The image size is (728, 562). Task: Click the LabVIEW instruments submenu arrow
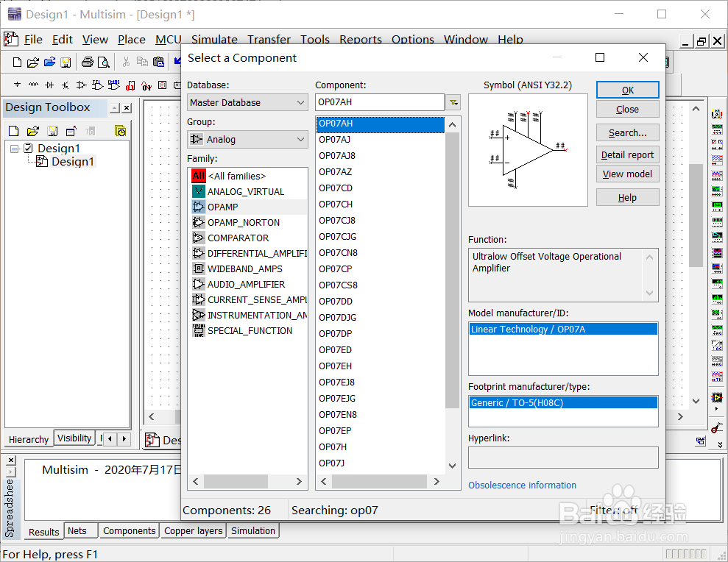[x=716, y=409]
